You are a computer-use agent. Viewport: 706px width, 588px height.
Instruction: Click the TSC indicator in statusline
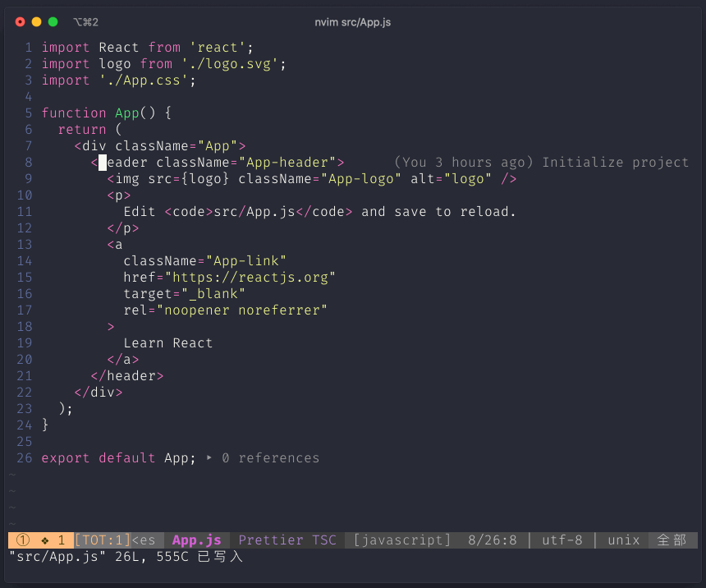point(324,540)
